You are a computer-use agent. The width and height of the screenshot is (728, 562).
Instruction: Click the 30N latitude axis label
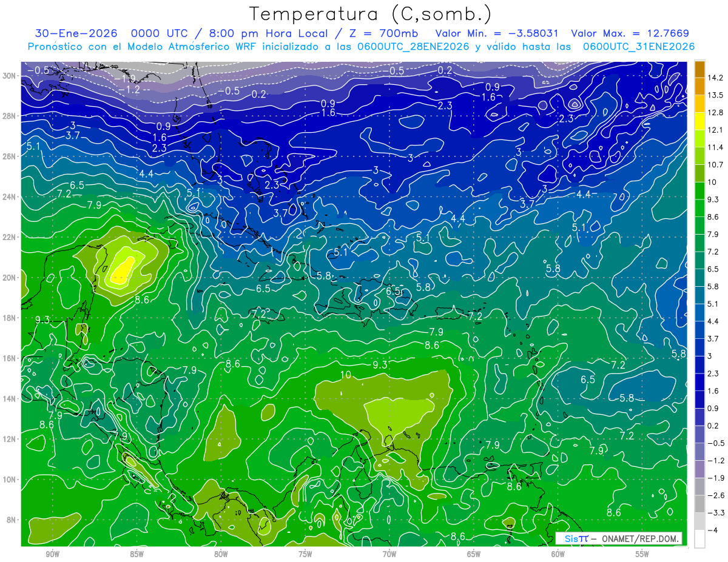(10, 75)
